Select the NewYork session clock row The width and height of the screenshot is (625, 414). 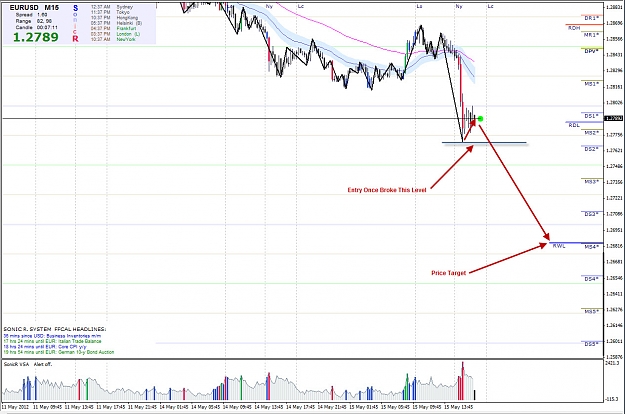pos(113,39)
